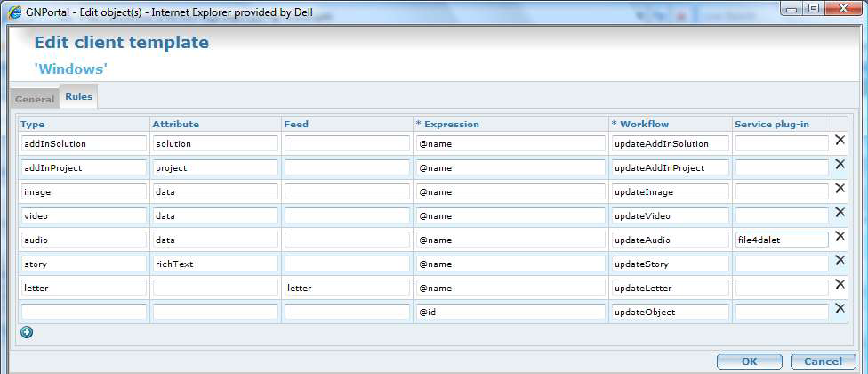Click the video type field

84,215
